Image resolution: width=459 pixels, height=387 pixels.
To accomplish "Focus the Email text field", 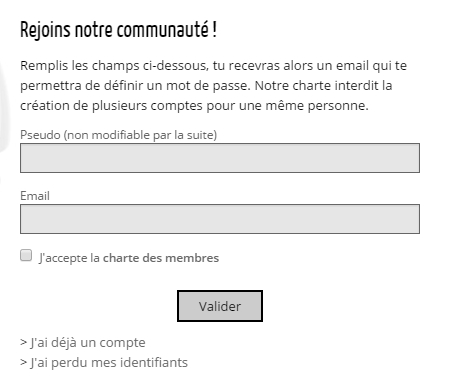I will [x=220, y=219].
